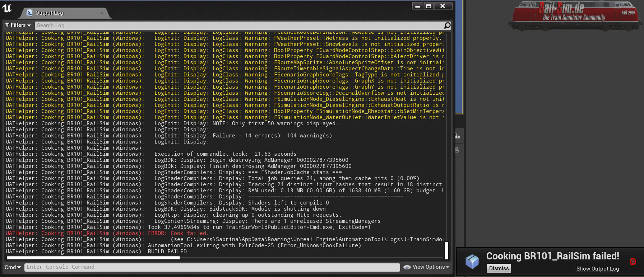Click the 'Cooking BR101_RailSim failed!' notification title

click(x=553, y=256)
